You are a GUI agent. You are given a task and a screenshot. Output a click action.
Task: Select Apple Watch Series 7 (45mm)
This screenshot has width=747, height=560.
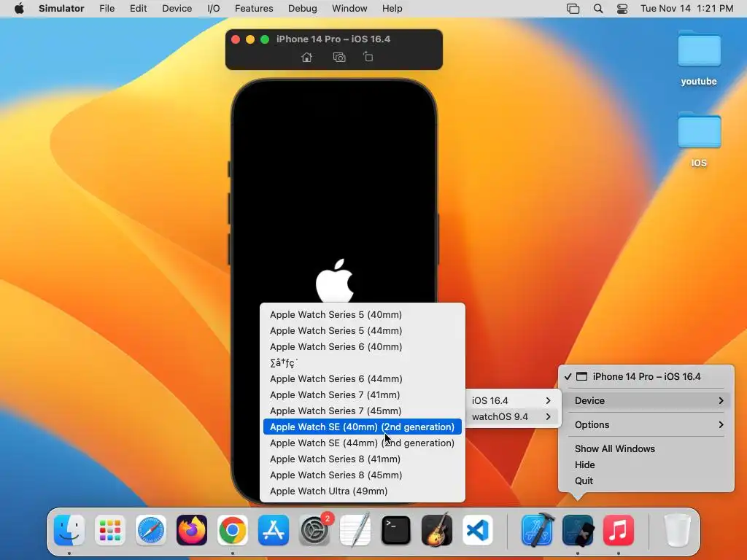[363, 411]
